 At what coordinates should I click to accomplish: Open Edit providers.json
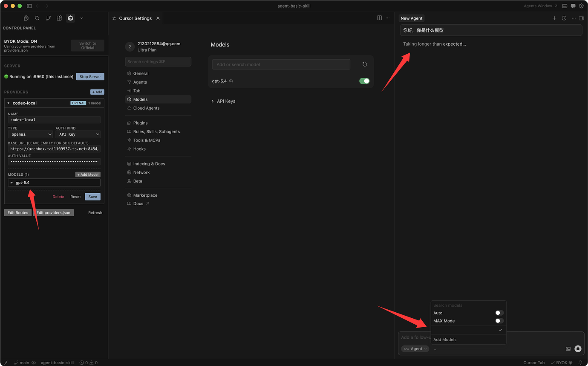53,212
